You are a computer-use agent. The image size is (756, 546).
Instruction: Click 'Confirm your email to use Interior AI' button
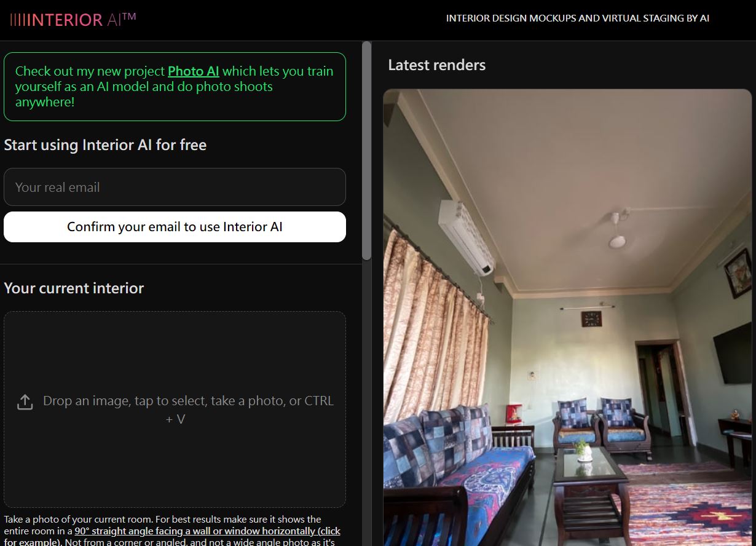click(x=175, y=227)
